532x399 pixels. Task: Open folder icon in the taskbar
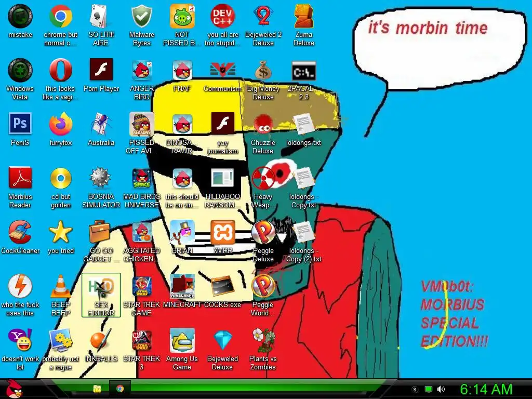97,389
